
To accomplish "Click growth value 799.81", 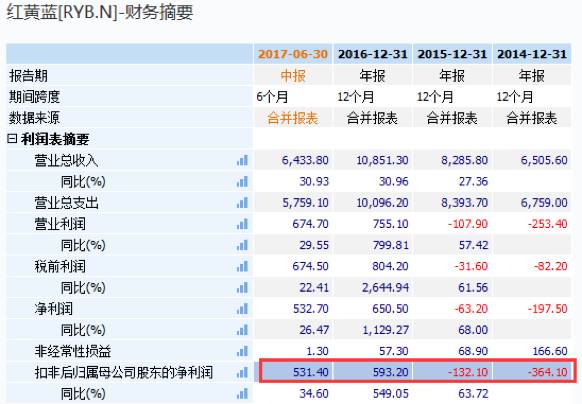I will (x=390, y=245).
